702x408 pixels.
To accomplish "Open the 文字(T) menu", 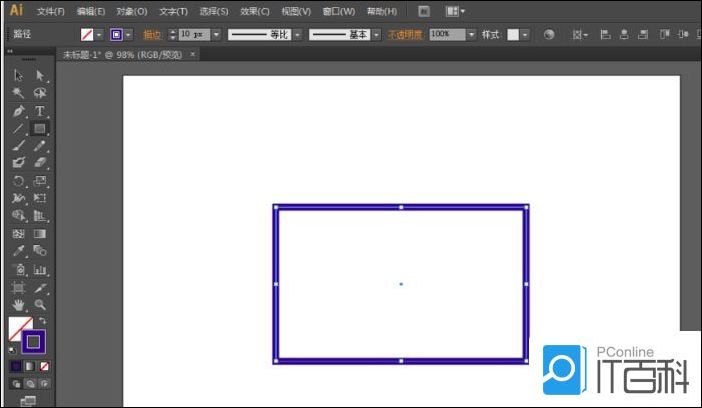I will coord(174,11).
